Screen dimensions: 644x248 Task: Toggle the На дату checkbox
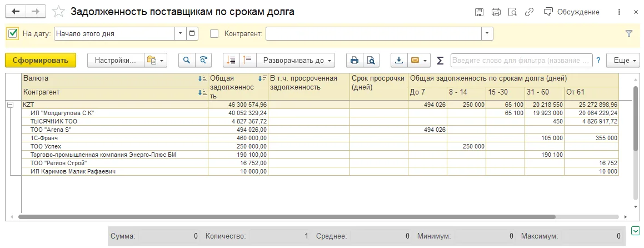(x=13, y=34)
